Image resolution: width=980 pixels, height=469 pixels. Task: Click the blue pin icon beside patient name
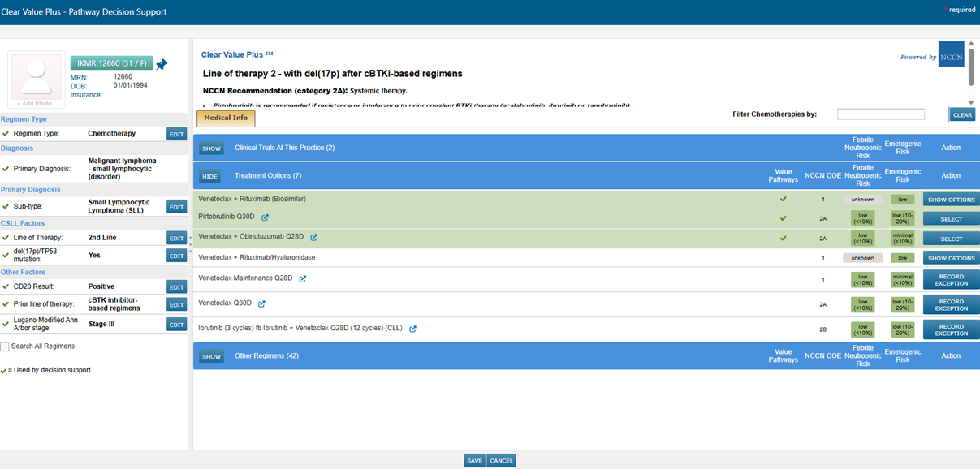pyautogui.click(x=162, y=64)
